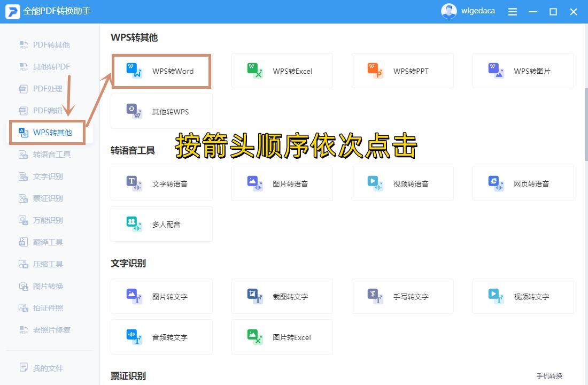This screenshot has height=385, width=588.
Task: Open 老照片修复 in the sidebar
Action: point(44,330)
